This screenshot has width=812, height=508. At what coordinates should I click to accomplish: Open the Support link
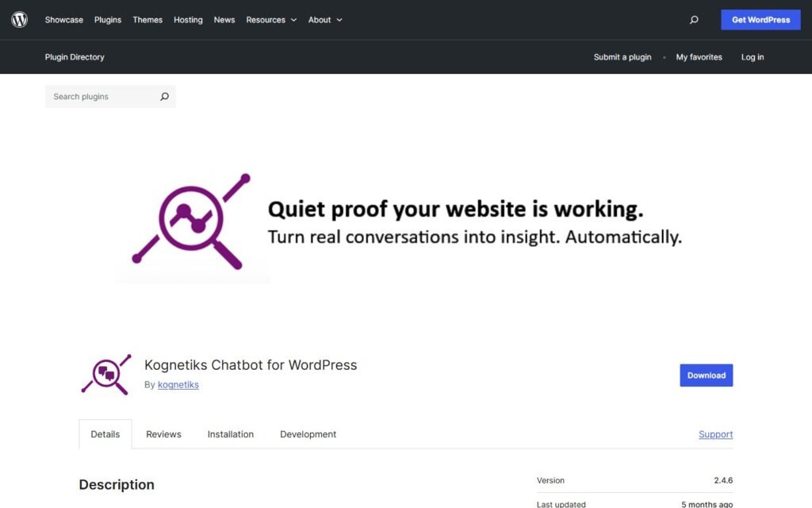tap(716, 434)
